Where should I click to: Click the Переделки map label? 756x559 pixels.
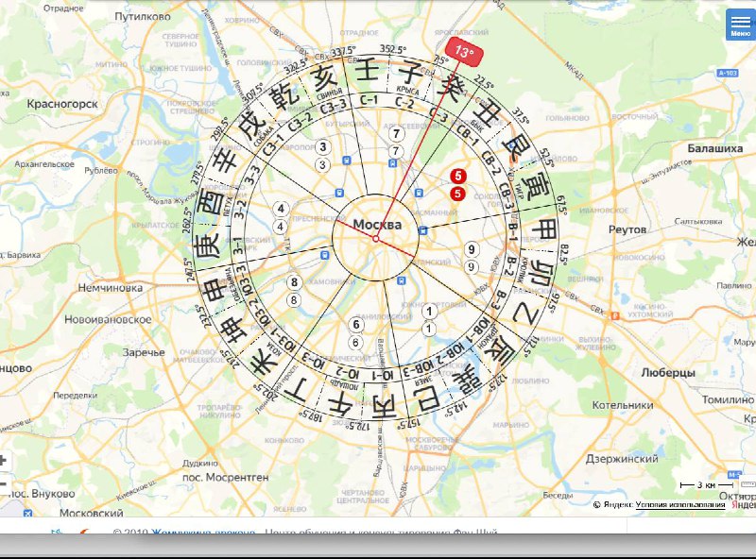point(76,395)
